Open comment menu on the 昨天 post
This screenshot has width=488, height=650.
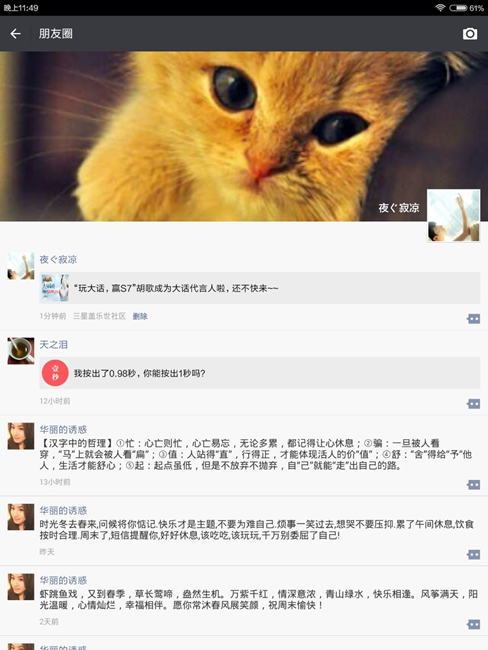[473, 554]
